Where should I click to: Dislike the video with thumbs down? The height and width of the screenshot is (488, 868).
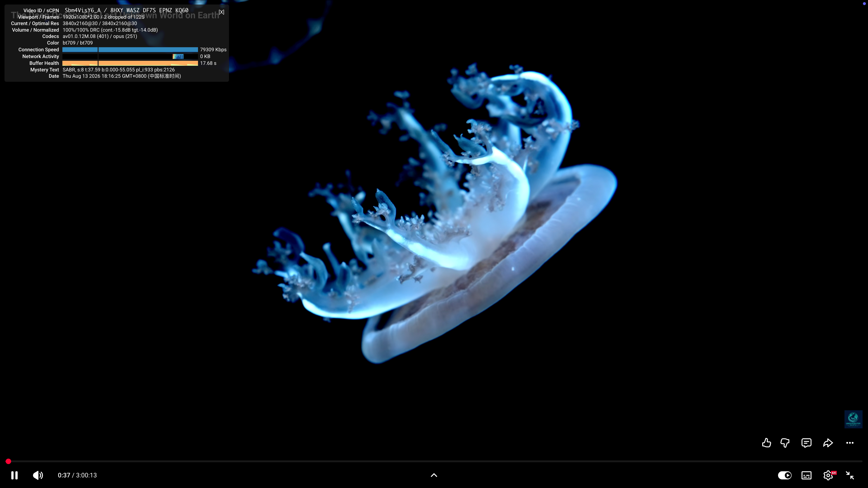click(785, 443)
